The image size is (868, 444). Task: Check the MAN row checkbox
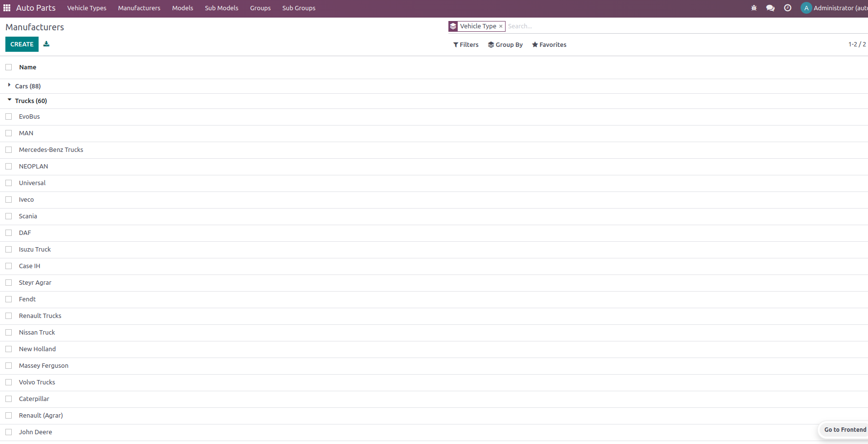pyautogui.click(x=9, y=133)
